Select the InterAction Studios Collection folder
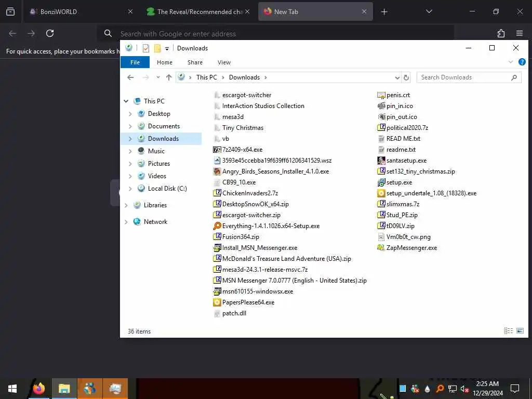Image resolution: width=532 pixels, height=399 pixels. pyautogui.click(x=259, y=106)
